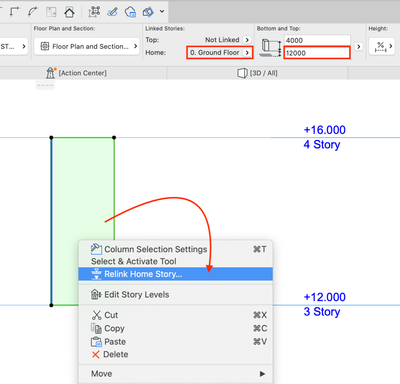Viewport: 400px width, 384px height.
Task: Click the +16.000 story level label
Action: (325, 130)
